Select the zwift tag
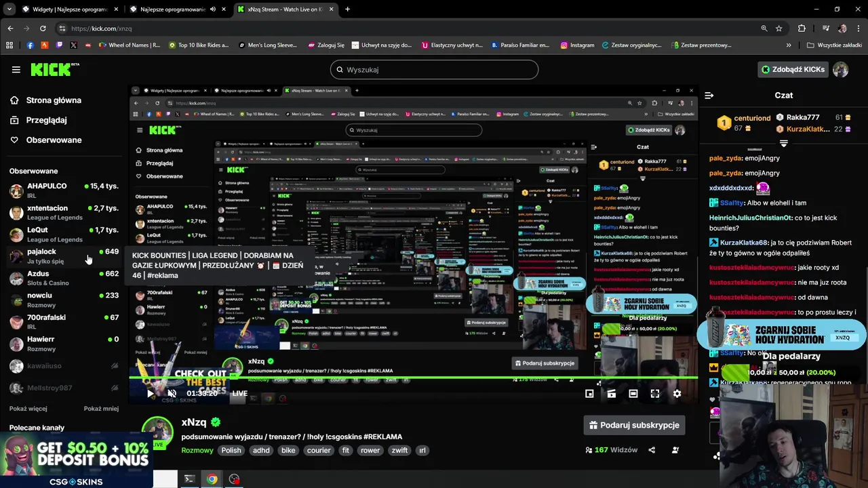The image size is (868, 488). [399, 450]
